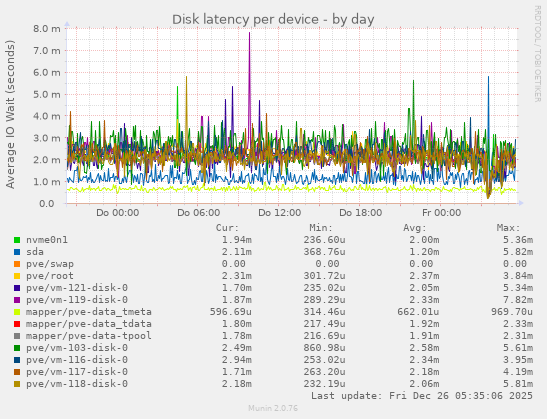Click the 217.49u min value for pve-data_tdata
The width and height of the screenshot is (547, 419).
[x=324, y=324]
